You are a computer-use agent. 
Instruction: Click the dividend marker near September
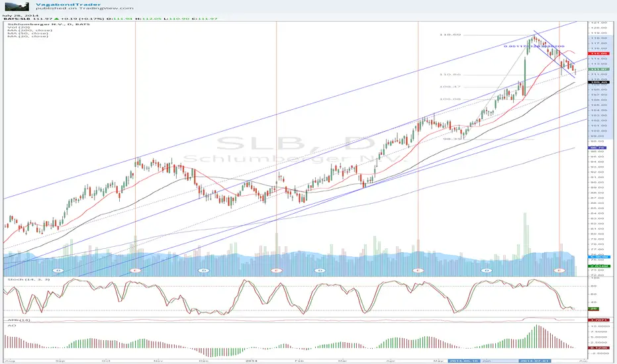click(58, 271)
